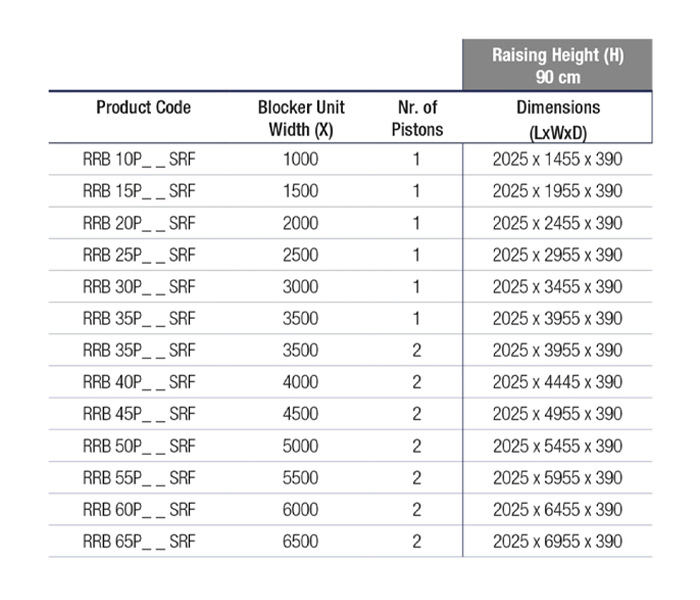Select dimensions 2025 x 4445 x 390
The height and width of the screenshot is (600, 700).
pyautogui.click(x=557, y=382)
